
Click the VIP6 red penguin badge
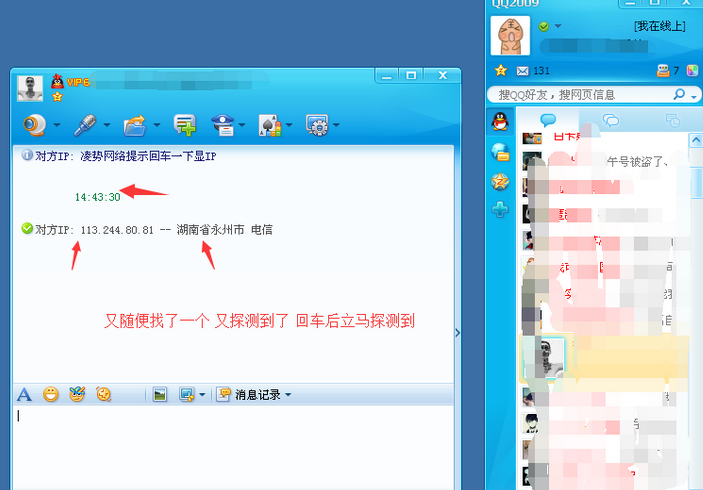click(x=57, y=81)
